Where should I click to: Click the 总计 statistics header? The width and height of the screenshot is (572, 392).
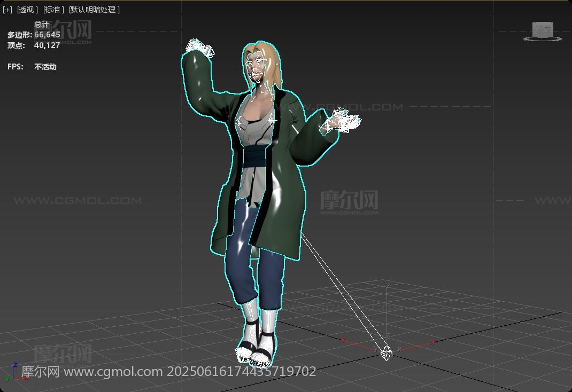(42, 25)
